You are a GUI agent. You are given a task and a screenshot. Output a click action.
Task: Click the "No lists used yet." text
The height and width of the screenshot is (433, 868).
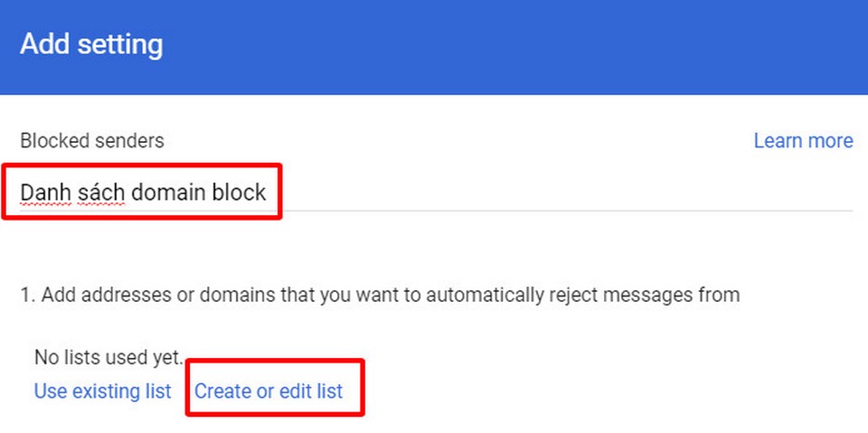[x=108, y=357]
